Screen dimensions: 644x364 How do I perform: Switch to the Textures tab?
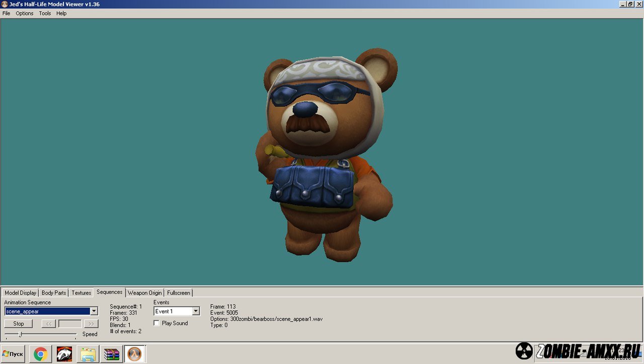pos(81,293)
